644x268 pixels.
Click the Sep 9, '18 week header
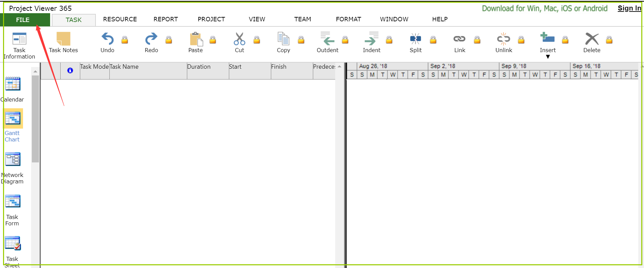[535, 66]
